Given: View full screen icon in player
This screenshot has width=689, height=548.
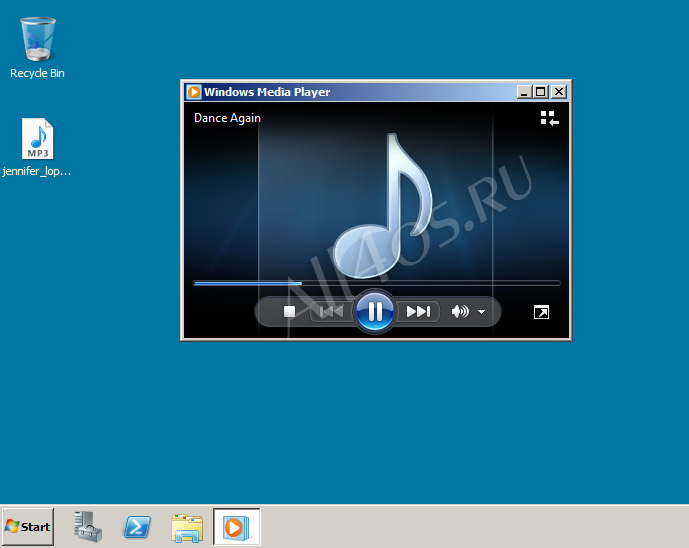Looking at the screenshot, I should click(x=541, y=312).
